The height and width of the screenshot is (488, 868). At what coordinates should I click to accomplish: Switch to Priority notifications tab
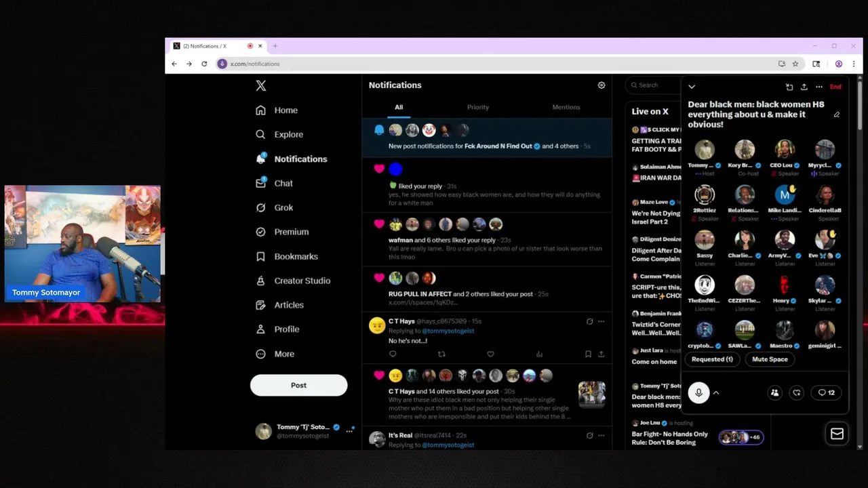pos(478,107)
